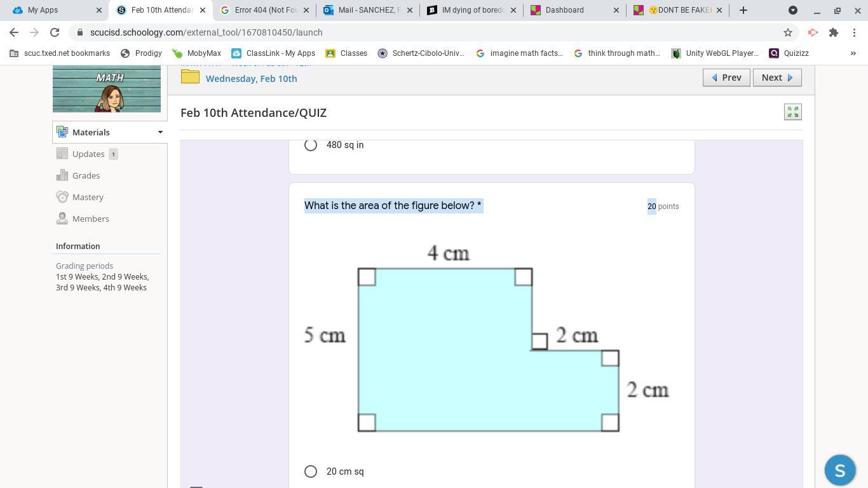The image size is (868, 488).
Task: Expand the Materials dropdown arrow
Action: click(x=160, y=132)
